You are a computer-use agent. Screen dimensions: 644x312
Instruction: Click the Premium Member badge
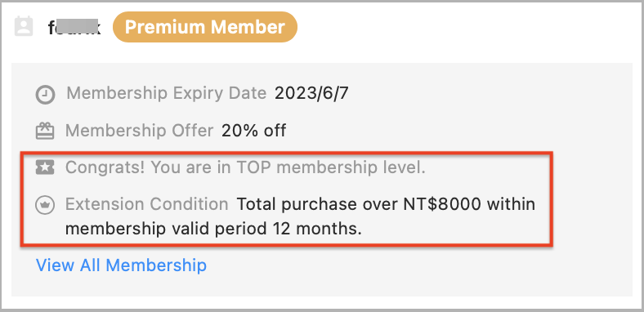click(x=204, y=27)
